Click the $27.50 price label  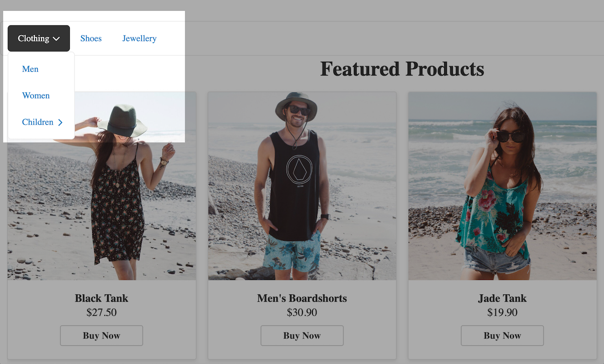click(101, 313)
